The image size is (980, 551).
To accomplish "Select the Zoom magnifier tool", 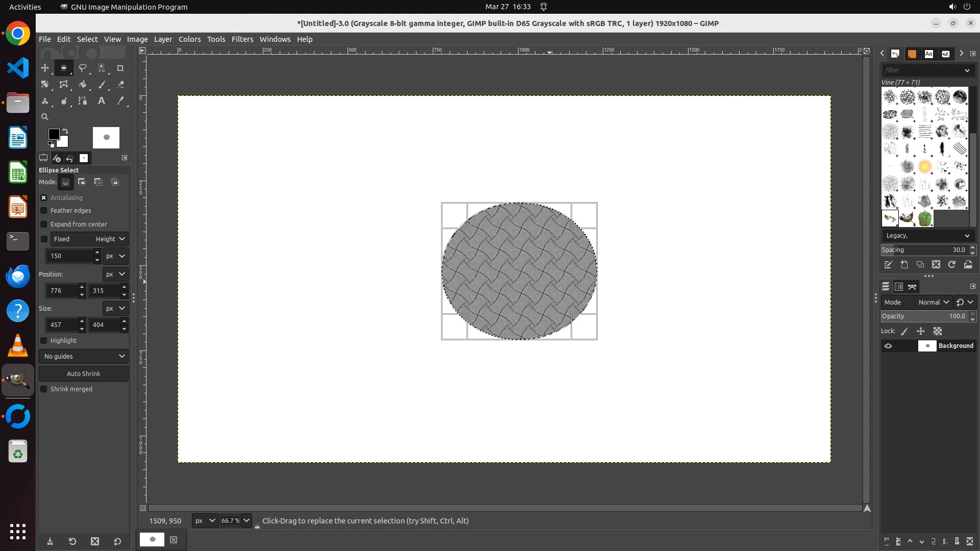I will coord(45,117).
